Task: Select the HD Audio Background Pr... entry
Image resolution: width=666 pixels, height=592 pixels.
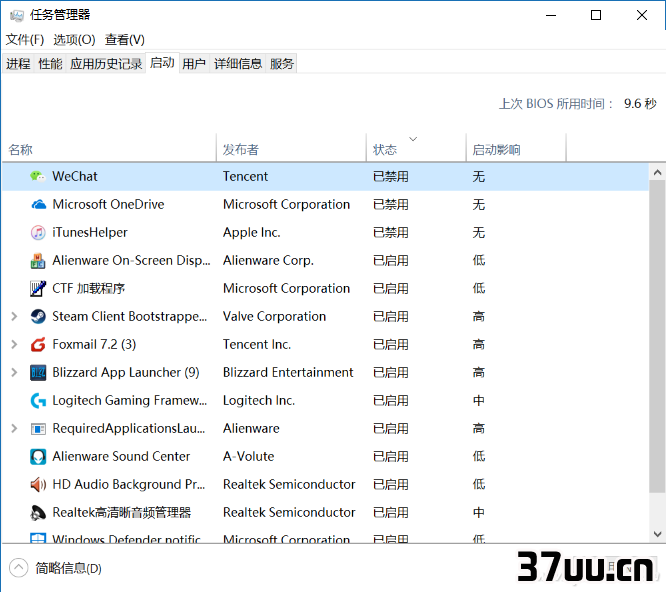Action: click(x=129, y=484)
